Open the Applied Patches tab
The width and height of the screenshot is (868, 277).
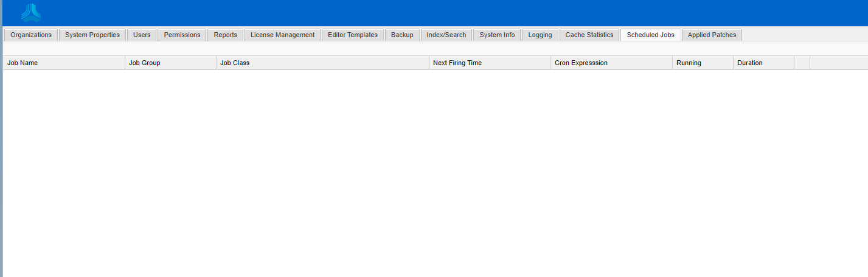click(x=712, y=35)
